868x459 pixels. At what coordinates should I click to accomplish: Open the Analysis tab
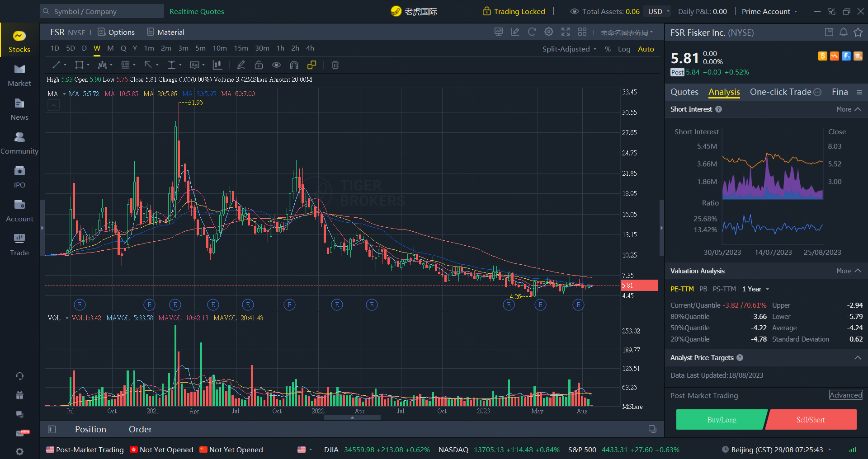724,92
